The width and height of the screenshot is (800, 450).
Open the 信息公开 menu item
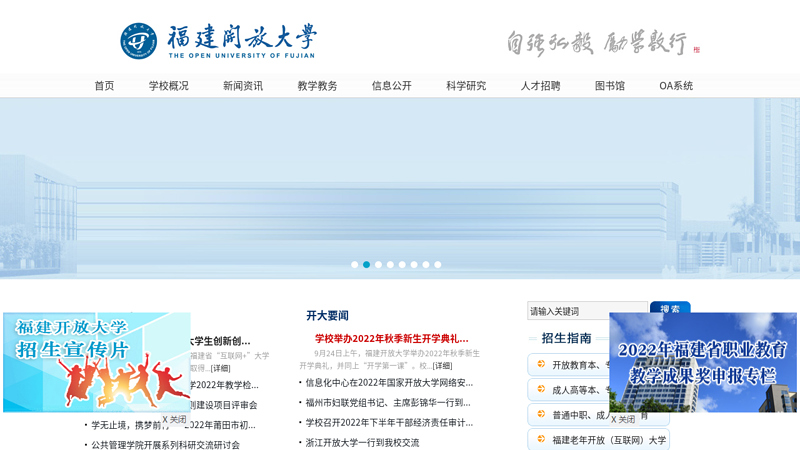[x=392, y=86]
